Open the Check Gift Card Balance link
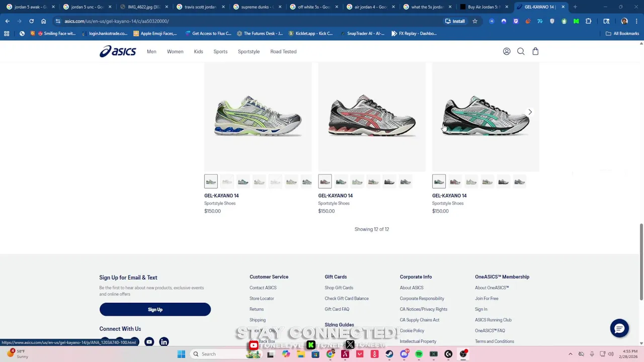644x362 pixels. [x=347, y=298]
